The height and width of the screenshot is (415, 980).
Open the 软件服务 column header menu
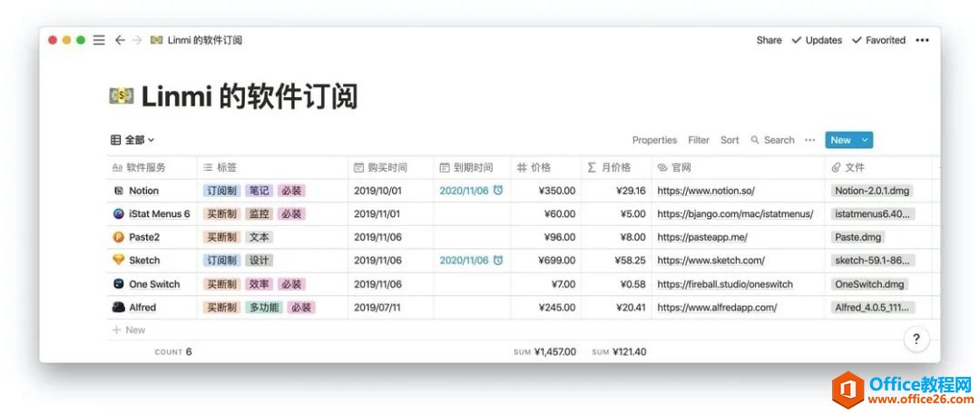click(152, 168)
